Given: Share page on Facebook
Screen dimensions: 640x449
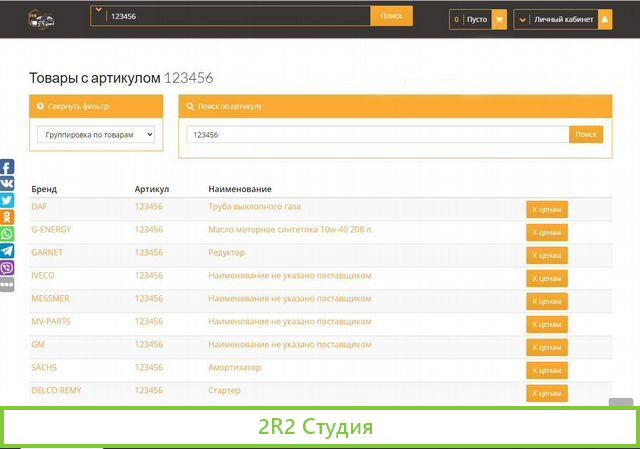Looking at the screenshot, I should 7,167.
